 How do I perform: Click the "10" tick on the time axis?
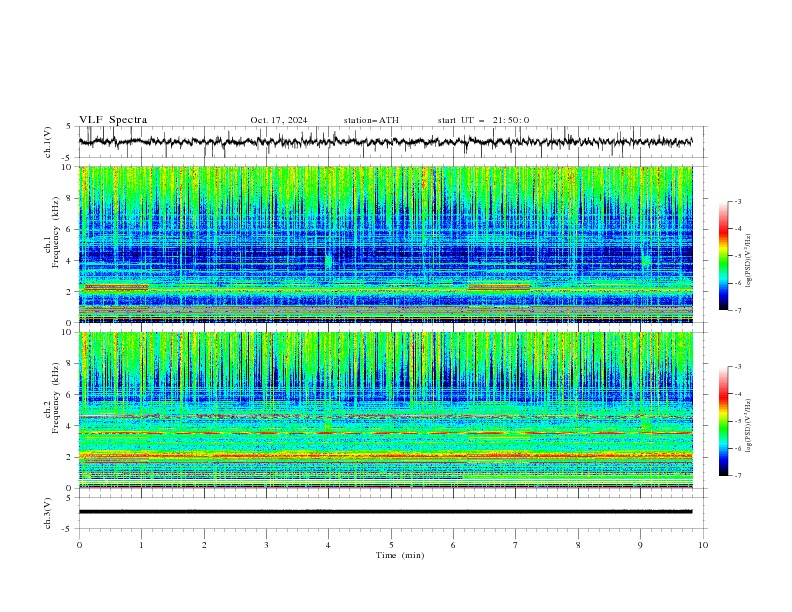click(x=703, y=545)
